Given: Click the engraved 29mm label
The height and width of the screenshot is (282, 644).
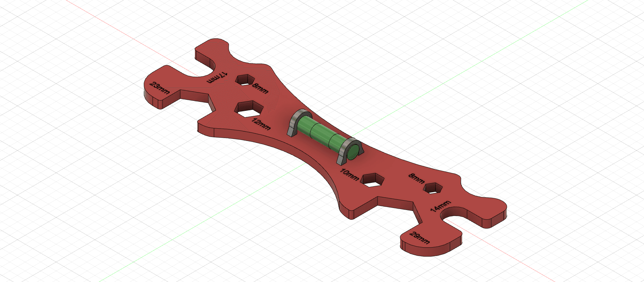Looking at the screenshot, I should 419,237.
